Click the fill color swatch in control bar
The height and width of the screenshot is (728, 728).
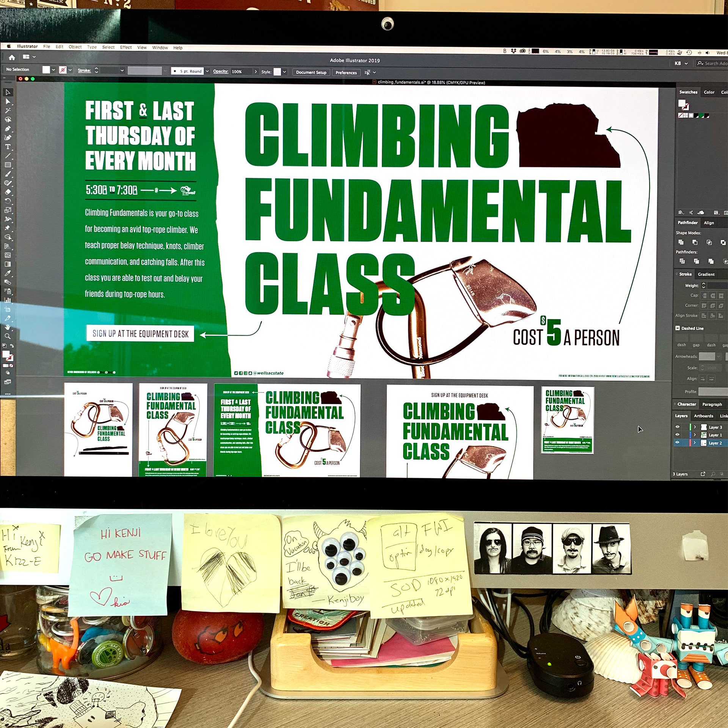[x=46, y=70]
